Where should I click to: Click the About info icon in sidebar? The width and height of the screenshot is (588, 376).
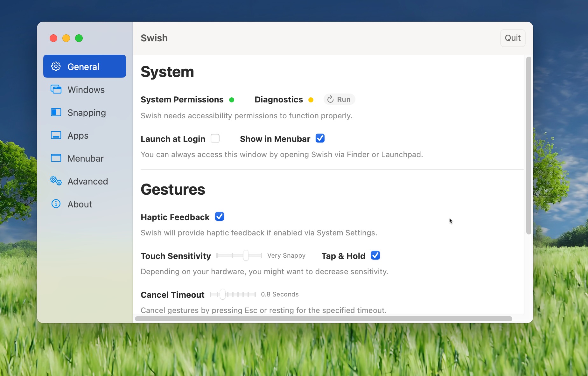click(56, 204)
